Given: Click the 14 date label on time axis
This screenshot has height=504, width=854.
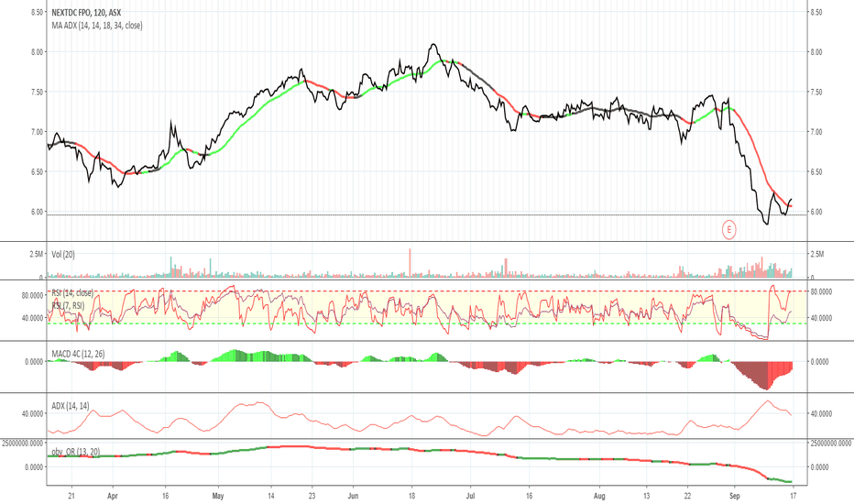Looking at the screenshot, I should [x=270, y=496].
